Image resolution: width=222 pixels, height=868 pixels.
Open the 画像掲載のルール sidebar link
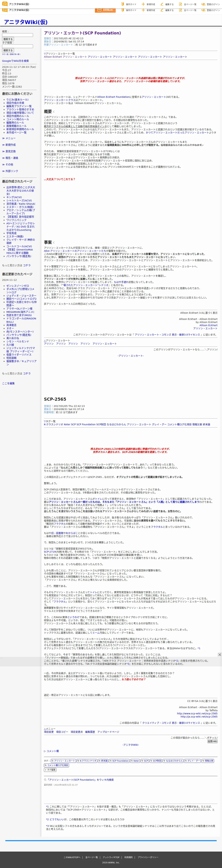click(16, 126)
